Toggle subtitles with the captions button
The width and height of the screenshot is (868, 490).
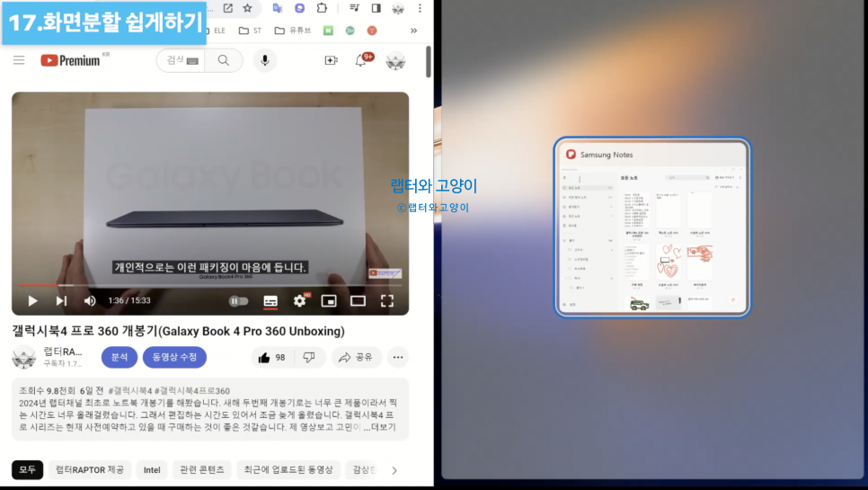[x=270, y=300]
